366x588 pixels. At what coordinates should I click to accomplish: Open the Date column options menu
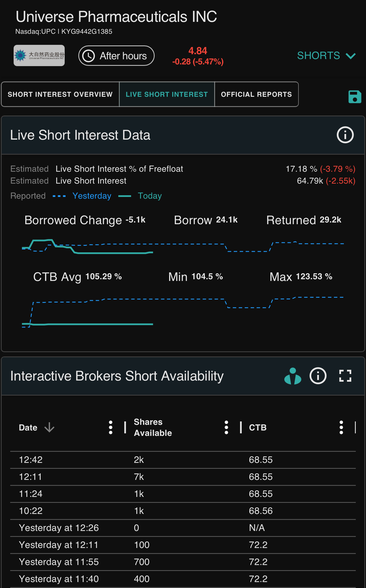[x=111, y=427]
